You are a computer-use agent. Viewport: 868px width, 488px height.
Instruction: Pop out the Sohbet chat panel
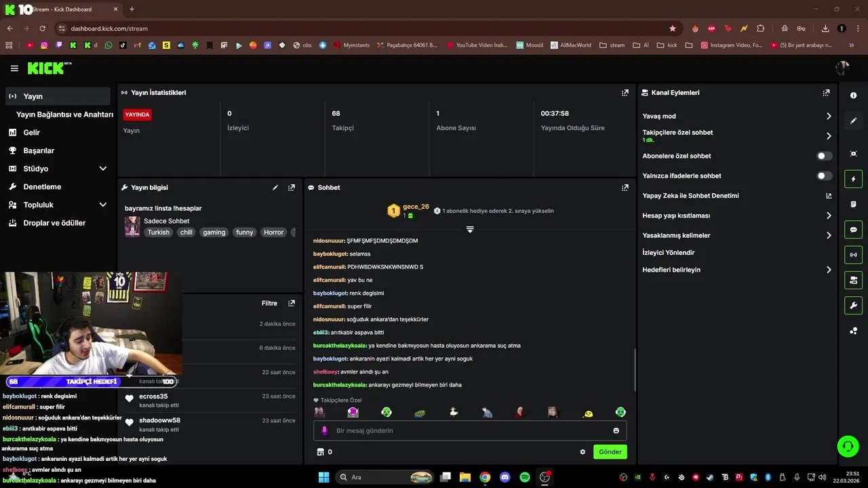point(625,188)
